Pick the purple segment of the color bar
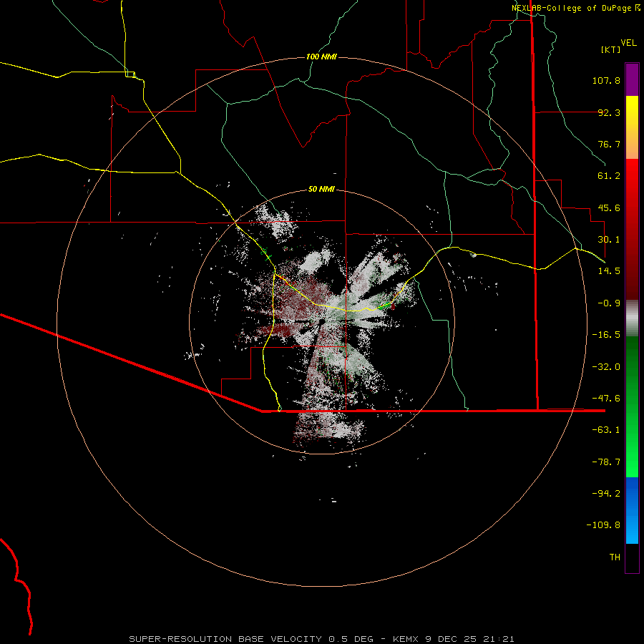644x644 pixels. click(632, 79)
